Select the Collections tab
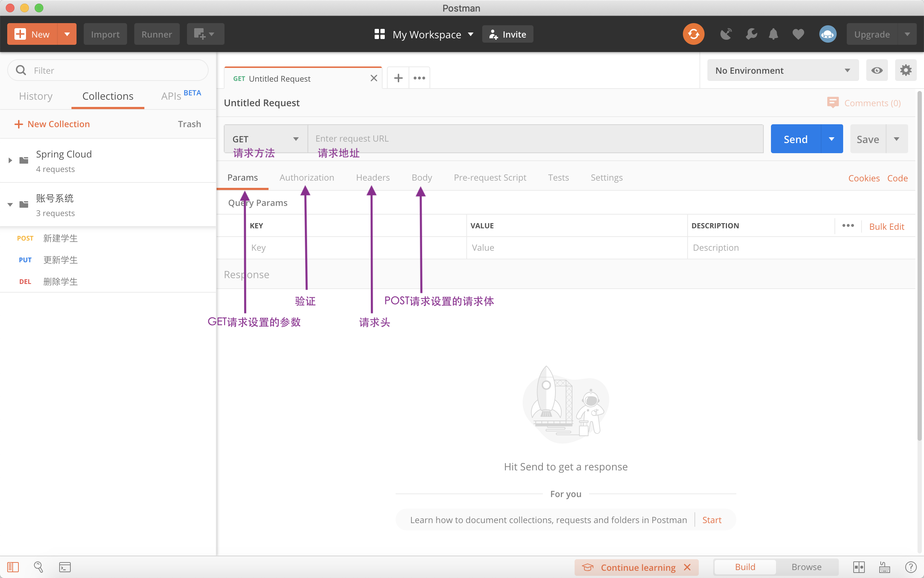The width and height of the screenshot is (924, 578). pyautogui.click(x=108, y=96)
